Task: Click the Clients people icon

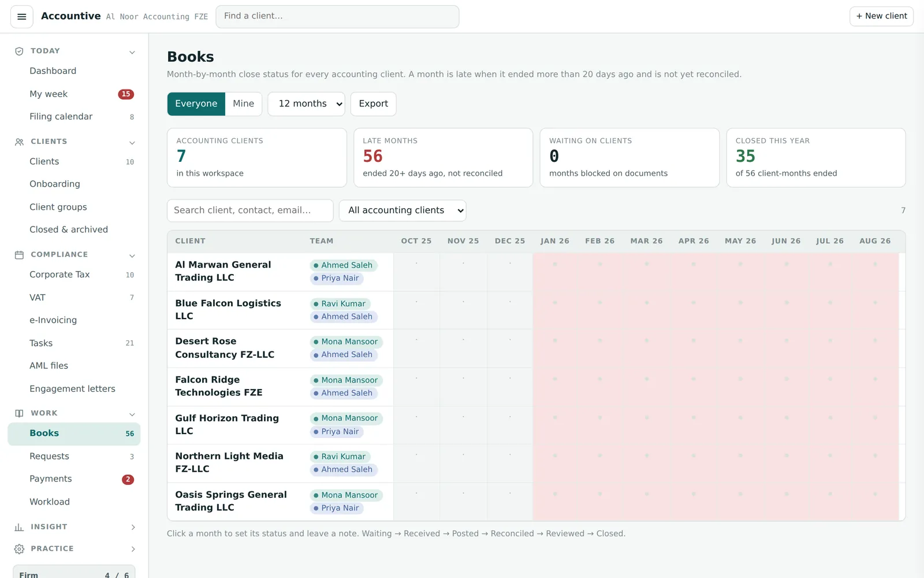Action: pos(19,142)
